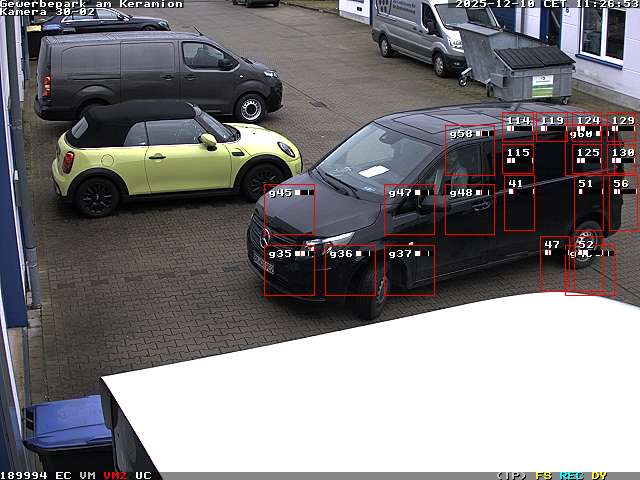Screen dimensions: 640x480
Task: Select detection region g35 at van front
Action: pyautogui.click(x=289, y=270)
